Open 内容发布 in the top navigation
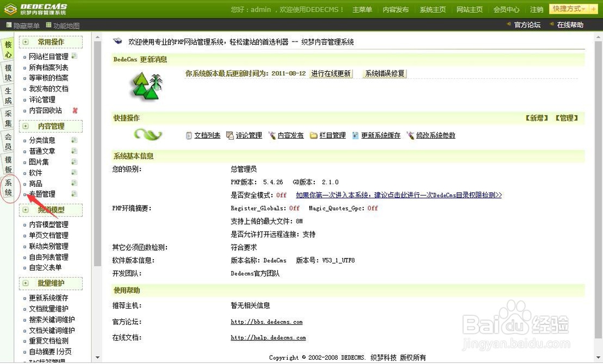The height and width of the screenshot is (364, 603). pyautogui.click(x=396, y=10)
